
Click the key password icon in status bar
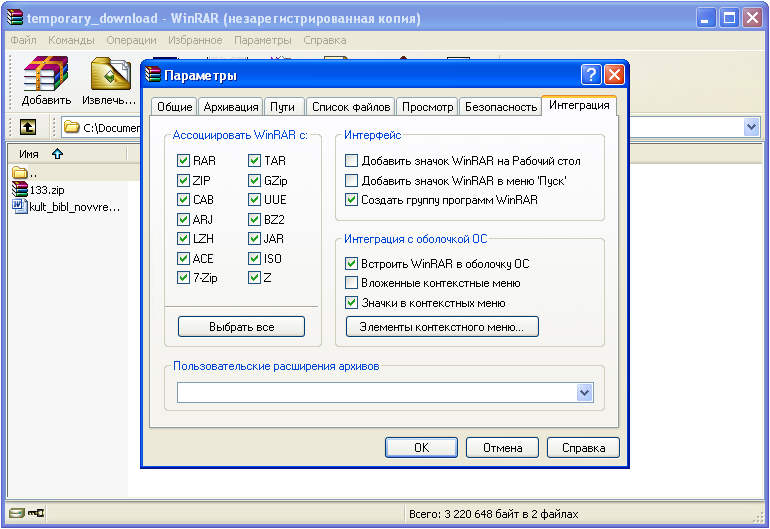pos(36,513)
